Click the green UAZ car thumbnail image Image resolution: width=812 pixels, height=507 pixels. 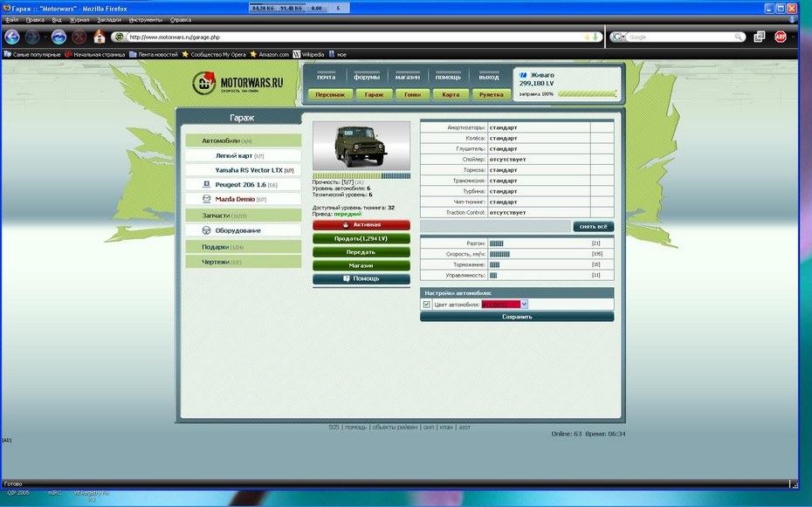(x=361, y=145)
